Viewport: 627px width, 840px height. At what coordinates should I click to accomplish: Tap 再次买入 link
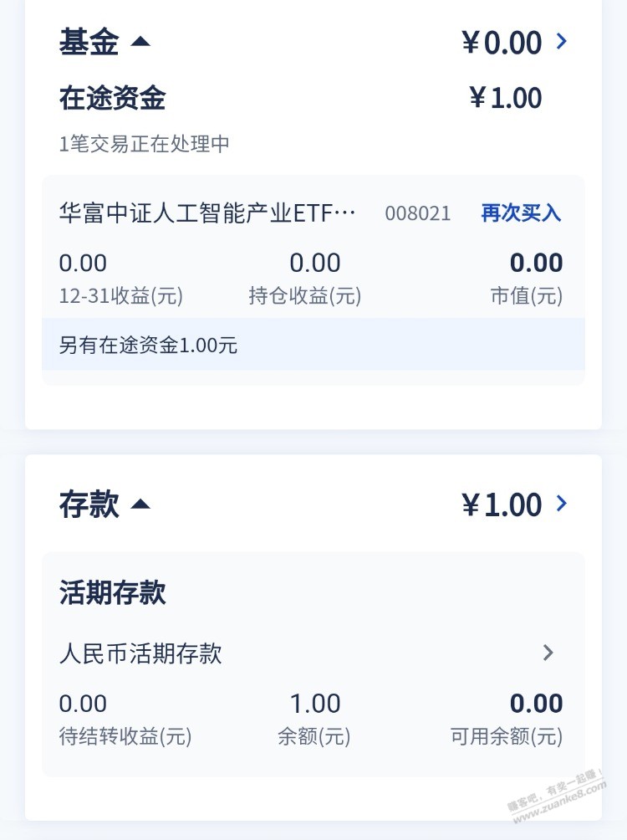(x=521, y=213)
